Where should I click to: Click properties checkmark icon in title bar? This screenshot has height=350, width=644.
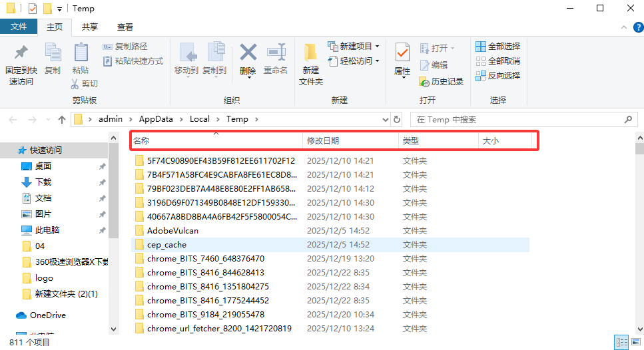(33, 9)
